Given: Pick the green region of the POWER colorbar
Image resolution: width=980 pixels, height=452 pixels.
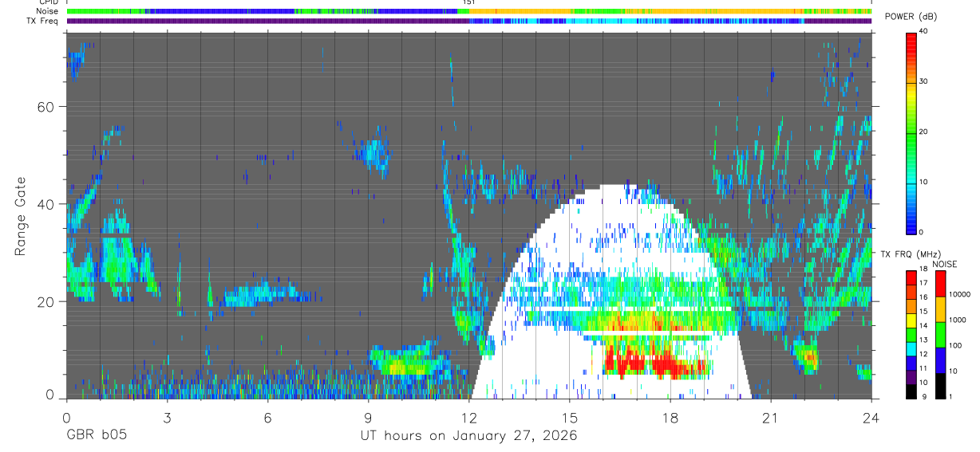Looking at the screenshot, I should click(x=911, y=143).
